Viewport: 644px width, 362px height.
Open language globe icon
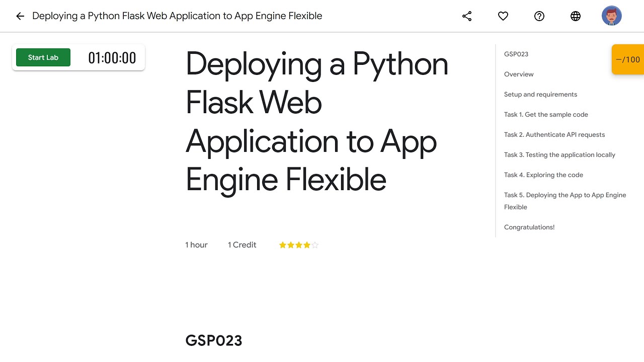[576, 16]
